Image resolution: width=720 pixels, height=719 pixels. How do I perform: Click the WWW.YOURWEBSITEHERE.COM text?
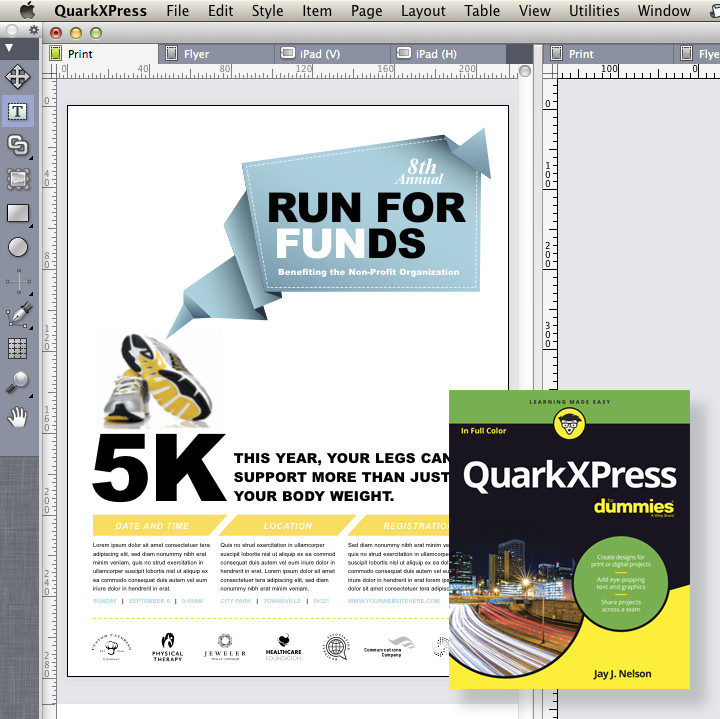tap(394, 601)
